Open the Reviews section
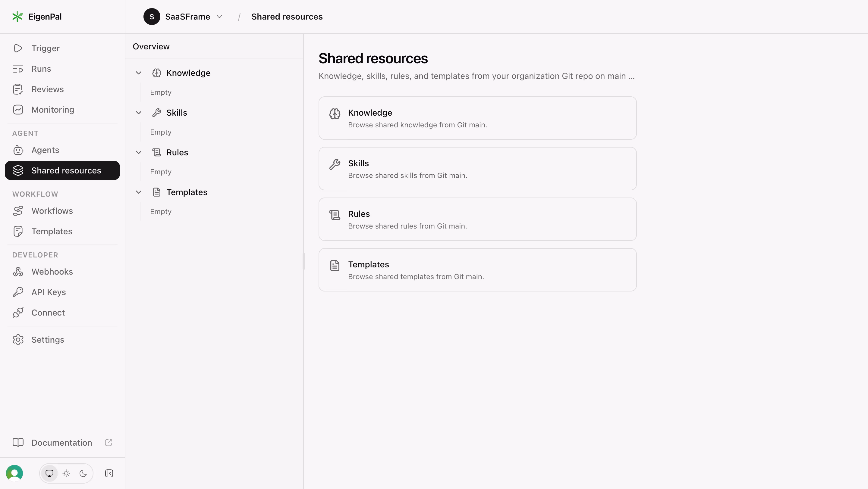Viewport: 868px width, 489px height. (x=62, y=89)
